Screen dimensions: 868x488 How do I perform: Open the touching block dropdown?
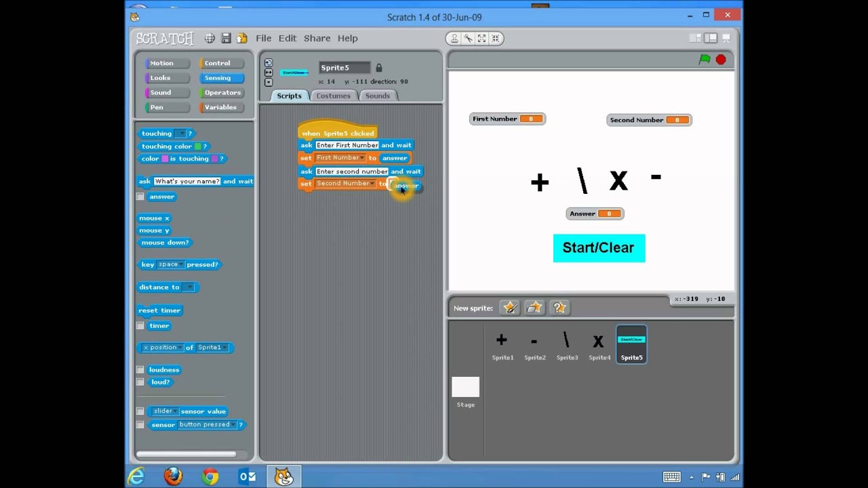(x=180, y=134)
